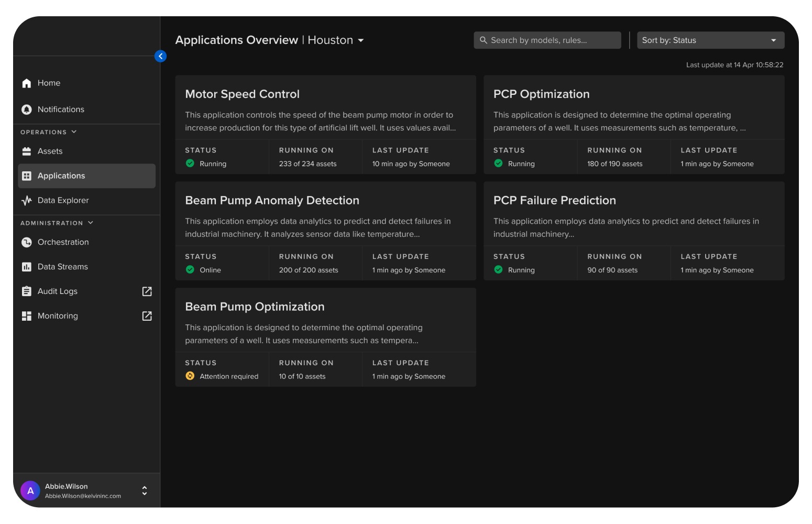The width and height of the screenshot is (812, 524).
Task: Open Monitoring external link icon
Action: [147, 316]
